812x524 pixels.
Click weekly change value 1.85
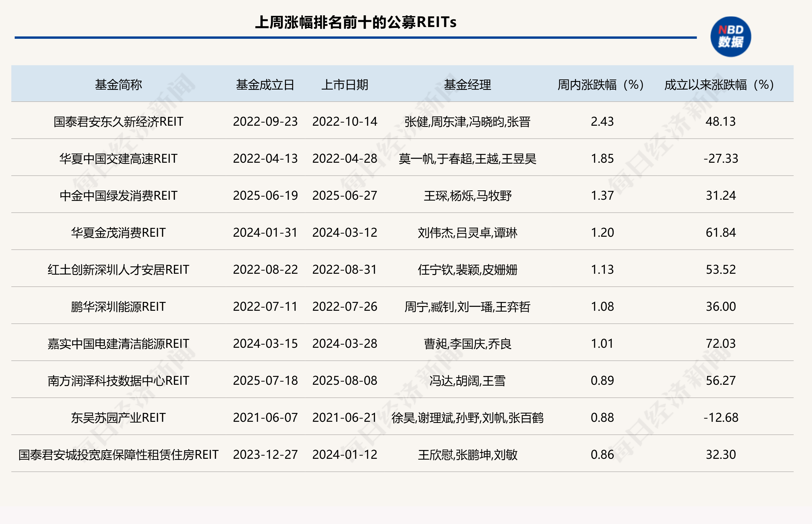pos(602,159)
